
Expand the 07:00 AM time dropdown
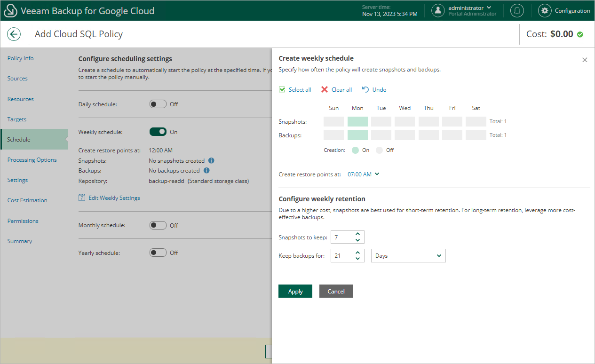[x=363, y=174]
